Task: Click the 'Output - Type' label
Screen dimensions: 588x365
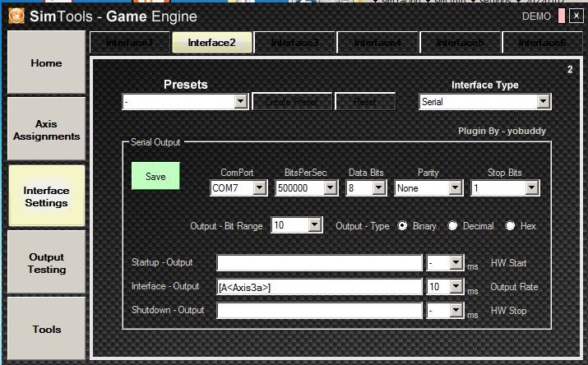Action: [362, 226]
